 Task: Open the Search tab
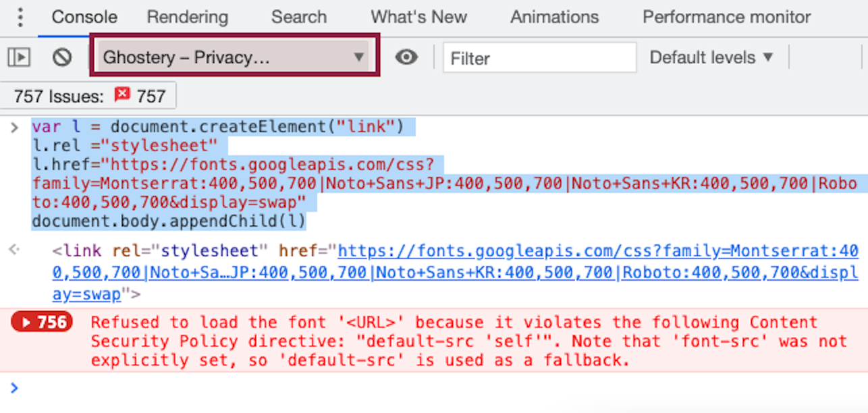(x=298, y=17)
